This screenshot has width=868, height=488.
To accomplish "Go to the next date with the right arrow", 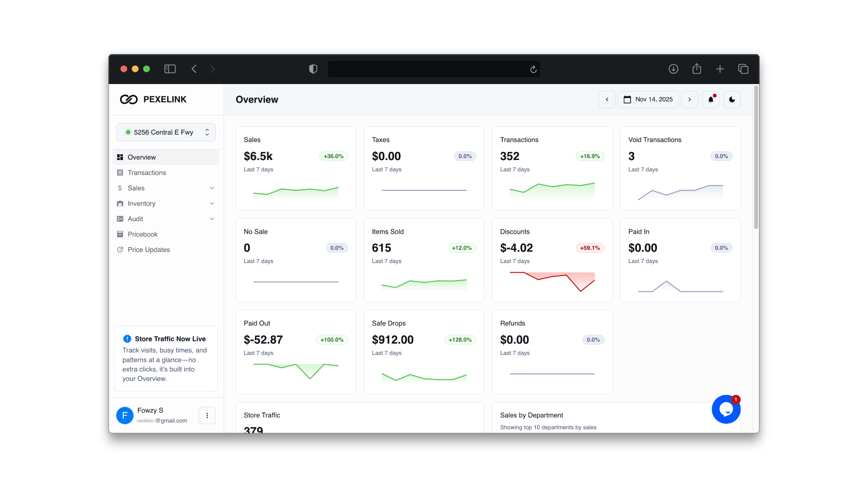I will [689, 99].
